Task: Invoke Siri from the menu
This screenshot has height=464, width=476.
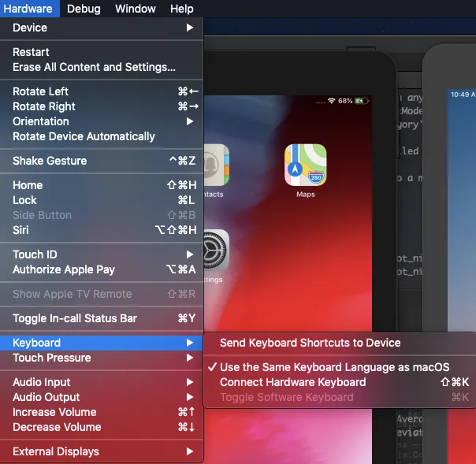Action: coord(102,230)
